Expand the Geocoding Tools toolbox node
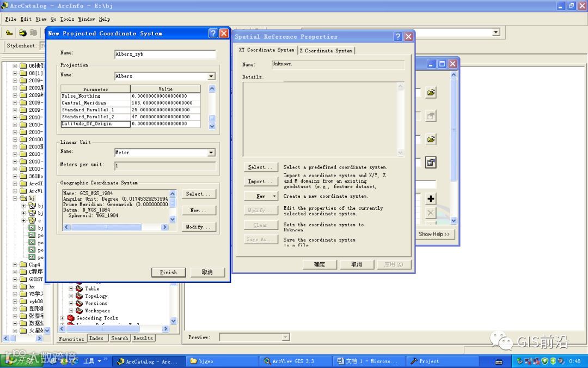The image size is (588, 368). (62, 318)
